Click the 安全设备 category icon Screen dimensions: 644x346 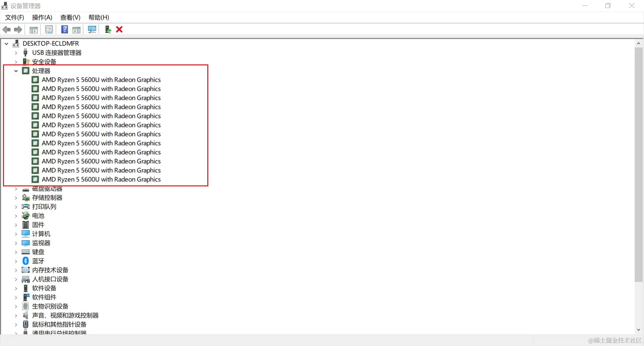click(x=25, y=62)
